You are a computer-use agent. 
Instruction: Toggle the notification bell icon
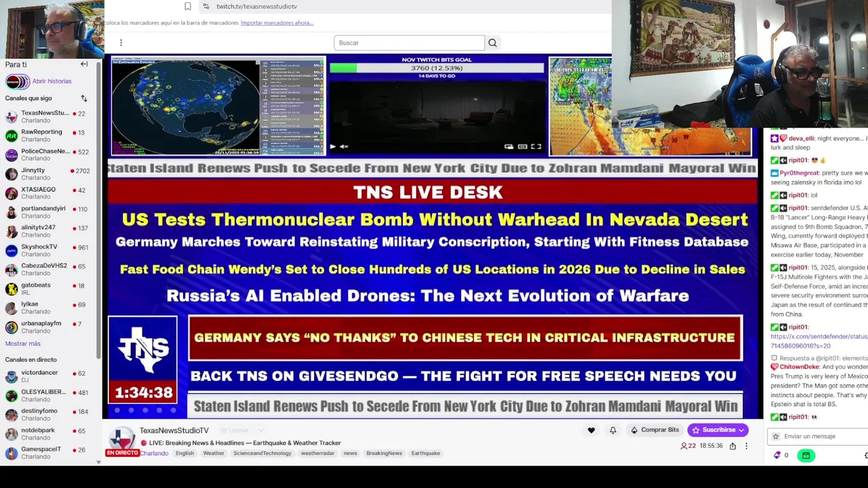click(613, 430)
